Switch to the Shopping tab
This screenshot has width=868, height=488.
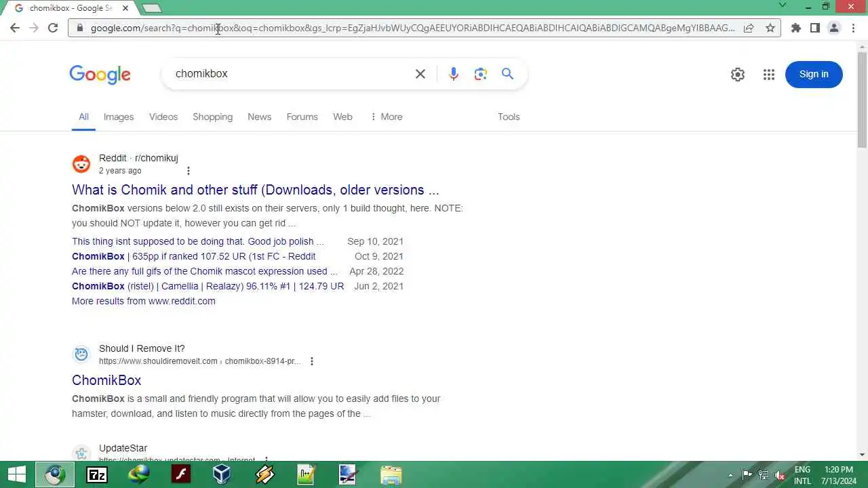click(x=212, y=117)
